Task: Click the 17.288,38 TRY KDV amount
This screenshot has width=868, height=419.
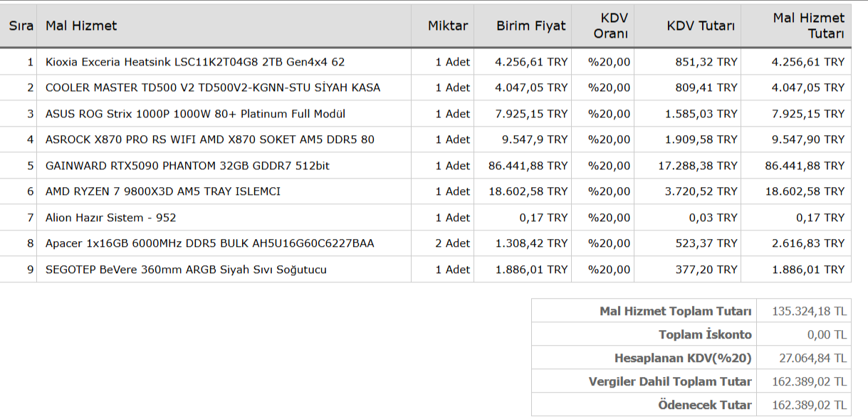Action: coord(697,166)
